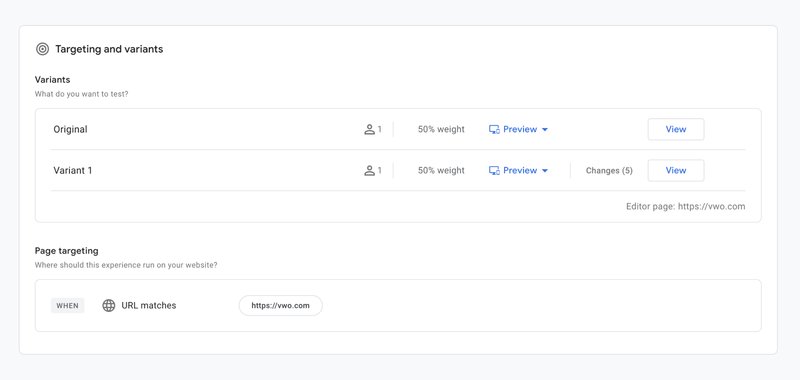
Task: Click the View button for Variant 1
Action: click(676, 170)
